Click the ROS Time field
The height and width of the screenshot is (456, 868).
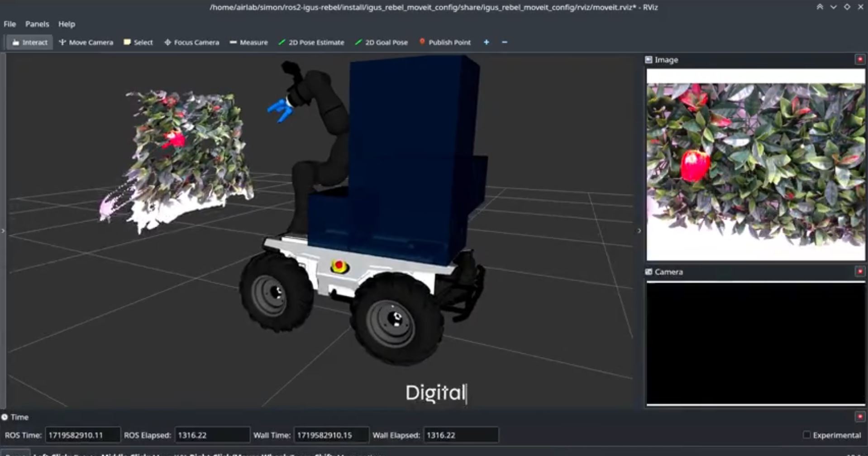click(x=82, y=435)
